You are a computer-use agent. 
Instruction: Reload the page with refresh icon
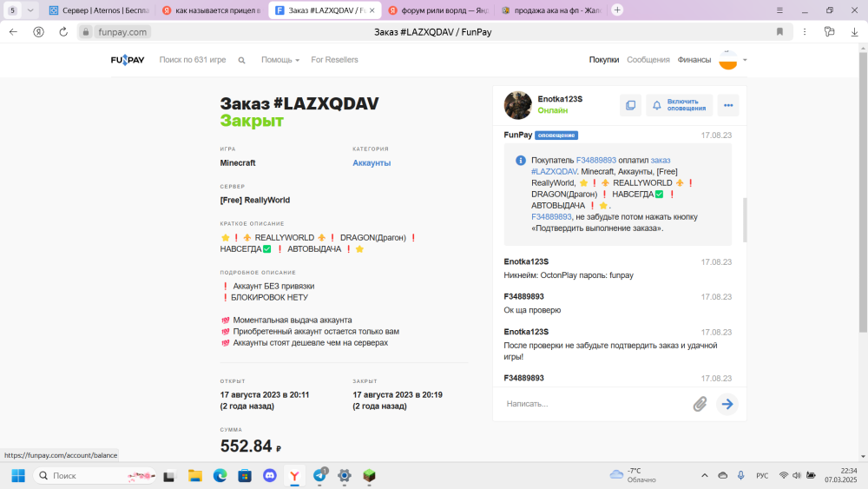click(63, 32)
